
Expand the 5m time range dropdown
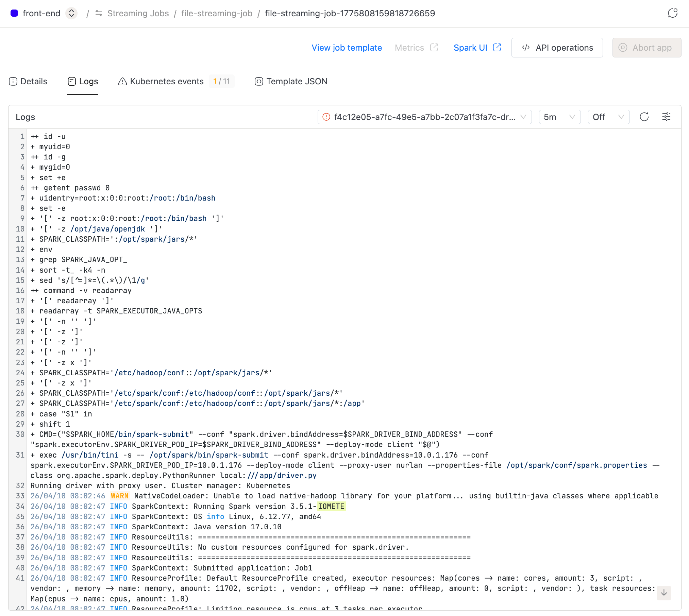tap(559, 117)
